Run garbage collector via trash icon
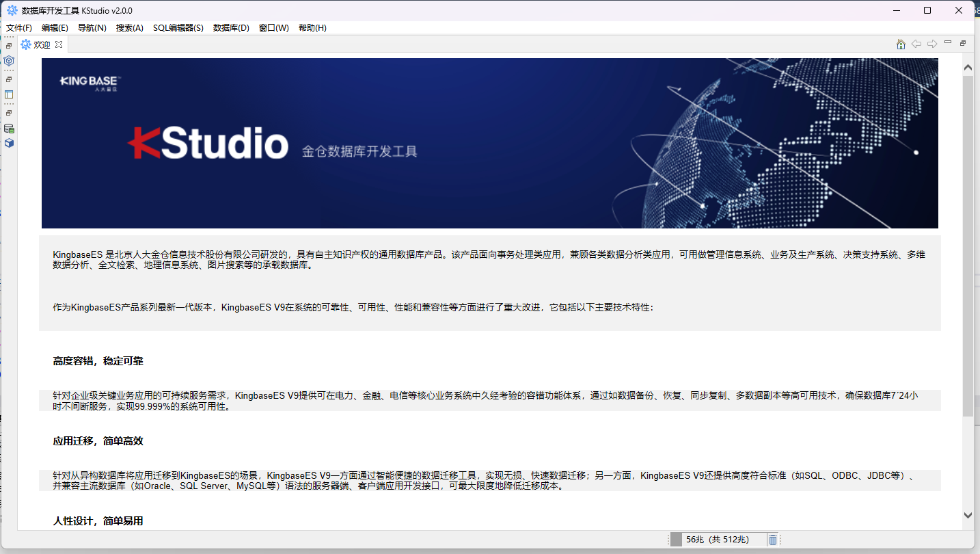Viewport: 980px width, 554px height. tap(772, 540)
